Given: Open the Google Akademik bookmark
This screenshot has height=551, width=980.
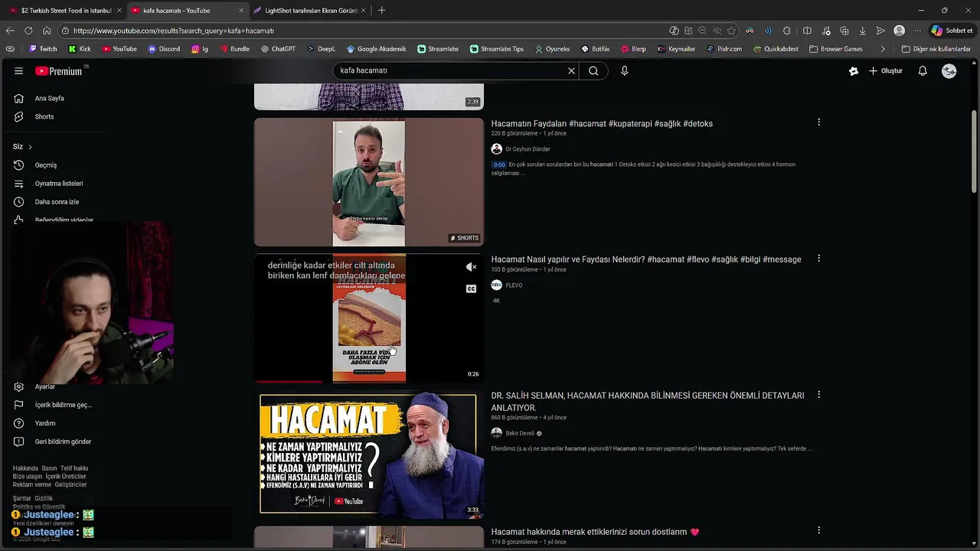Looking at the screenshot, I should 376,49.
